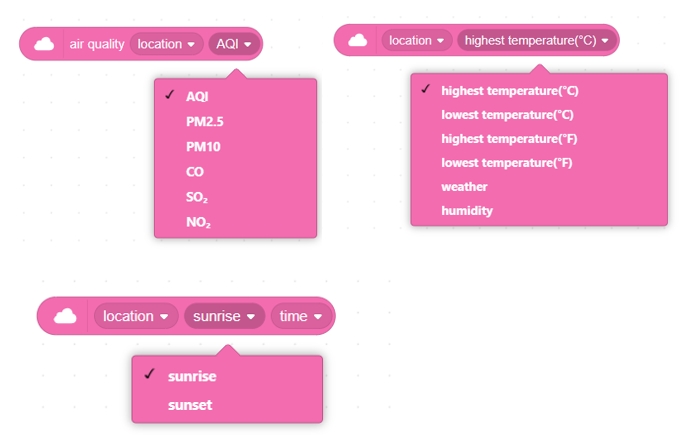The width and height of the screenshot is (684, 435).
Task: Select CO in the pollutant list
Action: pos(194,172)
